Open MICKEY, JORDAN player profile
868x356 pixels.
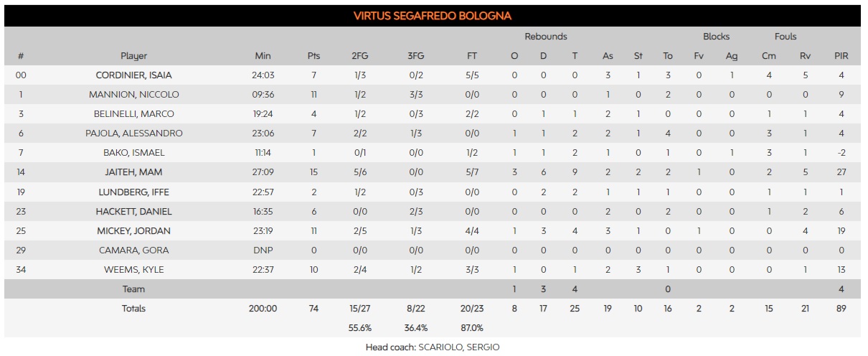coord(133,231)
